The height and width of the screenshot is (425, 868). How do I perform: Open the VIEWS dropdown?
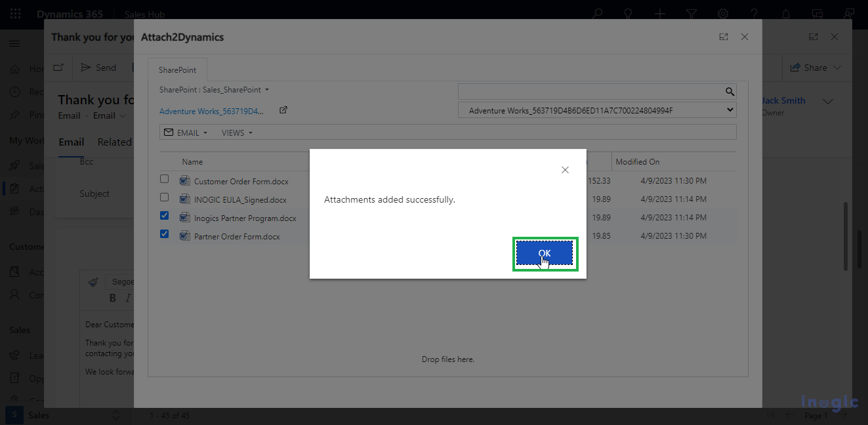point(237,132)
